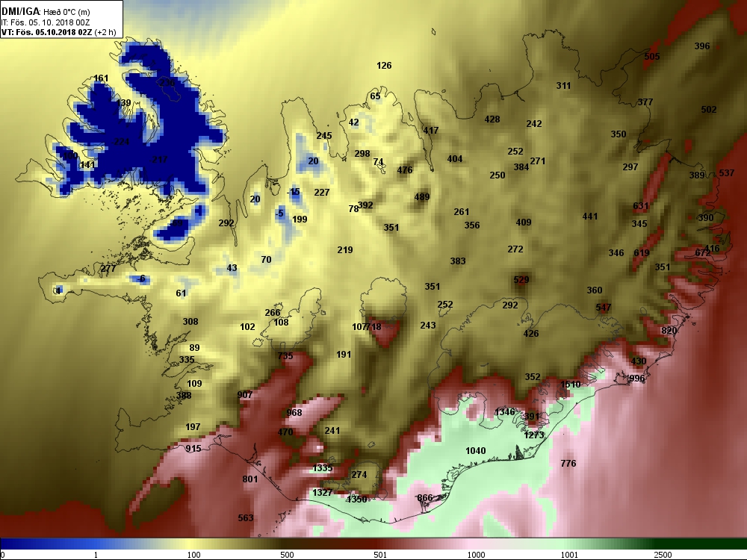This screenshot has height=560, width=747.
Task: Click the value 191
Action: click(x=344, y=355)
